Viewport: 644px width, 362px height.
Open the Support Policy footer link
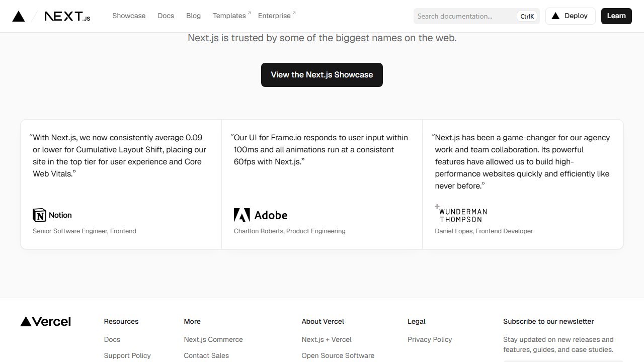point(127,355)
